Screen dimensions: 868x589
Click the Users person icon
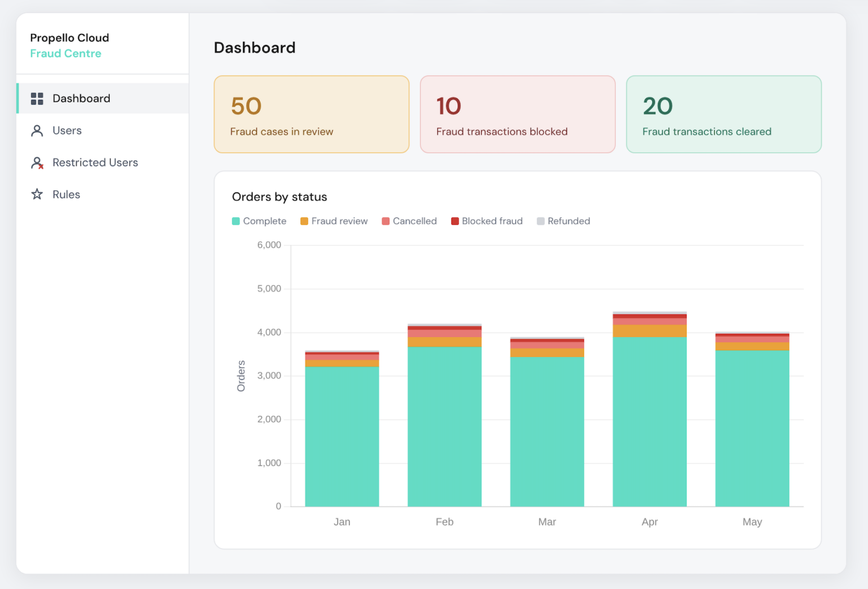point(37,131)
